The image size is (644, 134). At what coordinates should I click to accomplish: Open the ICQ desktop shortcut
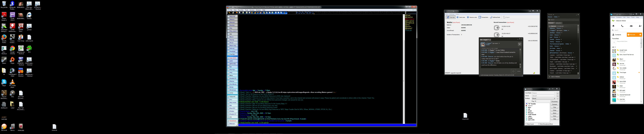29,49
